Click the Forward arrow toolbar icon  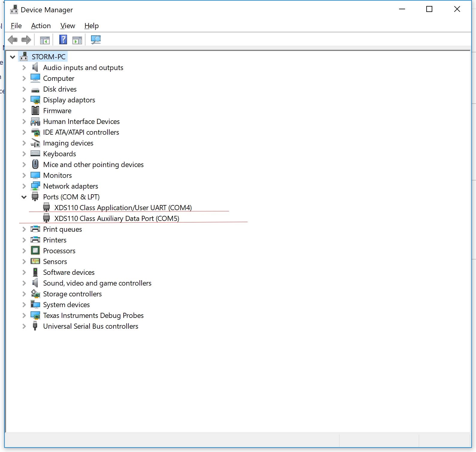pyautogui.click(x=26, y=40)
